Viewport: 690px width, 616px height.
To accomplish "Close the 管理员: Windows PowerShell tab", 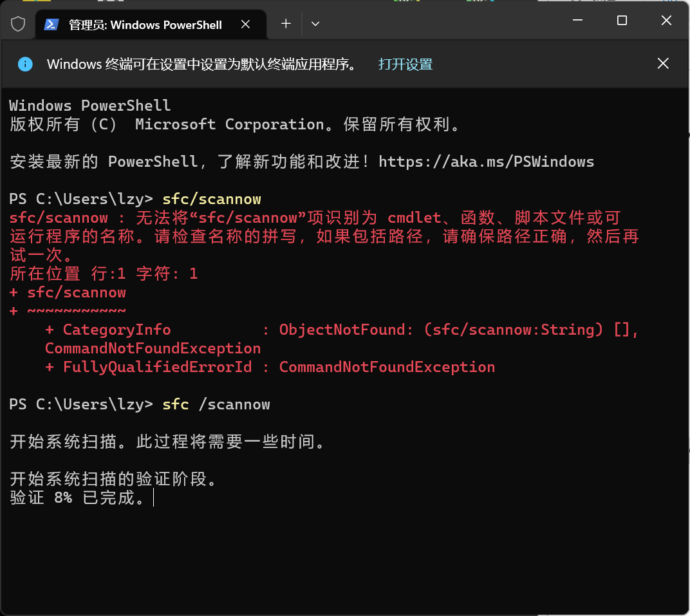I will (x=245, y=24).
